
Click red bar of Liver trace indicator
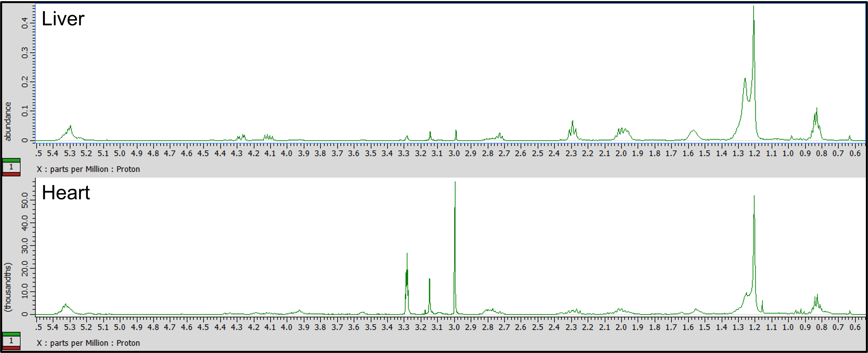[x=11, y=174]
